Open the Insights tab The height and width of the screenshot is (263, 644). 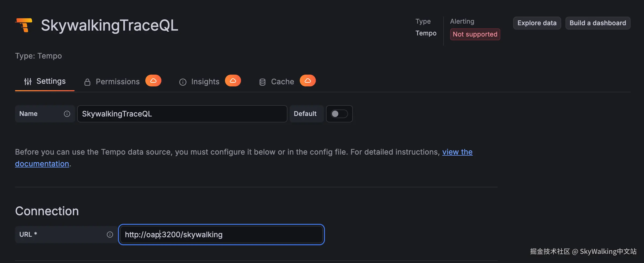pyautogui.click(x=205, y=82)
